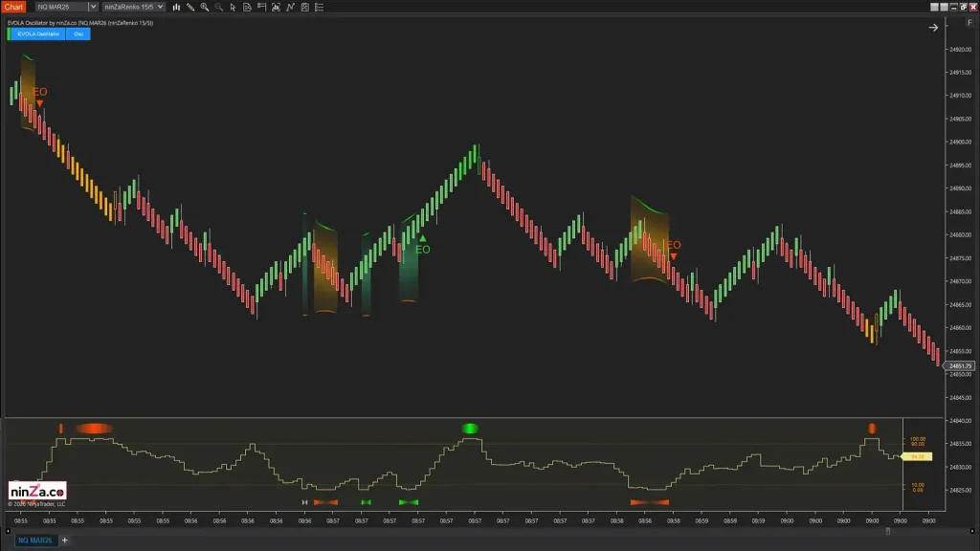Click the zoom out magnifier
Viewport: 980px width, 551px height.
click(x=219, y=7)
